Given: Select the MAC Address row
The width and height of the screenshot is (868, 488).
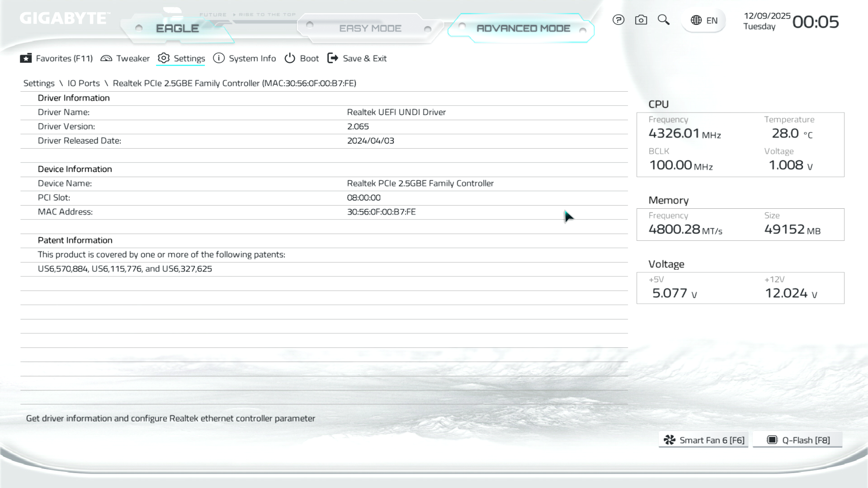Looking at the screenshot, I should click(x=324, y=212).
